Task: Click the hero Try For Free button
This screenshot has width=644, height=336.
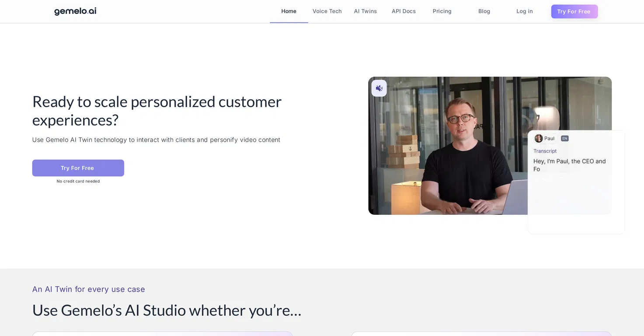Action: click(78, 168)
